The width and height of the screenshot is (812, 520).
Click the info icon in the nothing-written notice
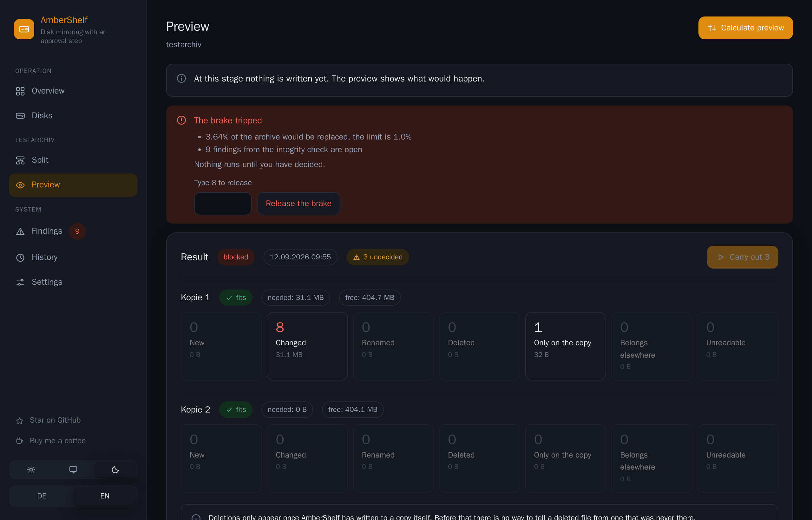[x=181, y=79]
